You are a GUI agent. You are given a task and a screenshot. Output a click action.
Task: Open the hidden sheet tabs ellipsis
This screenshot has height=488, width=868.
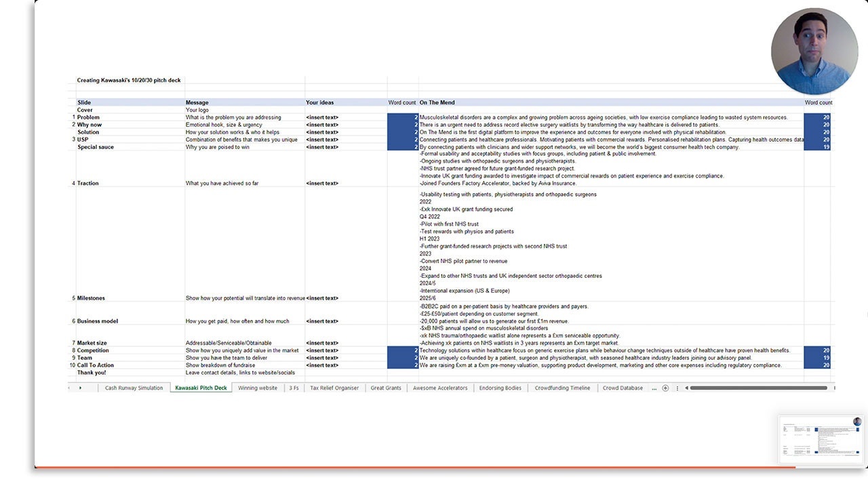click(654, 388)
